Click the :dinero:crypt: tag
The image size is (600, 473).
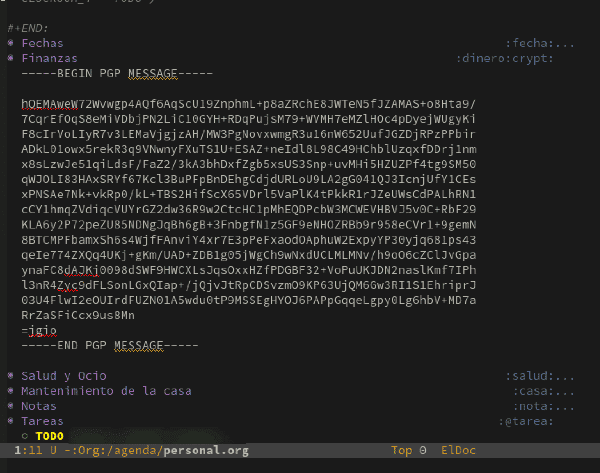click(x=505, y=58)
